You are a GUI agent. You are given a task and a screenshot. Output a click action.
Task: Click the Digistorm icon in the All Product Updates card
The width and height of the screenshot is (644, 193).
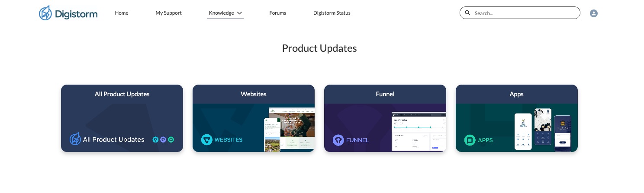(75, 139)
